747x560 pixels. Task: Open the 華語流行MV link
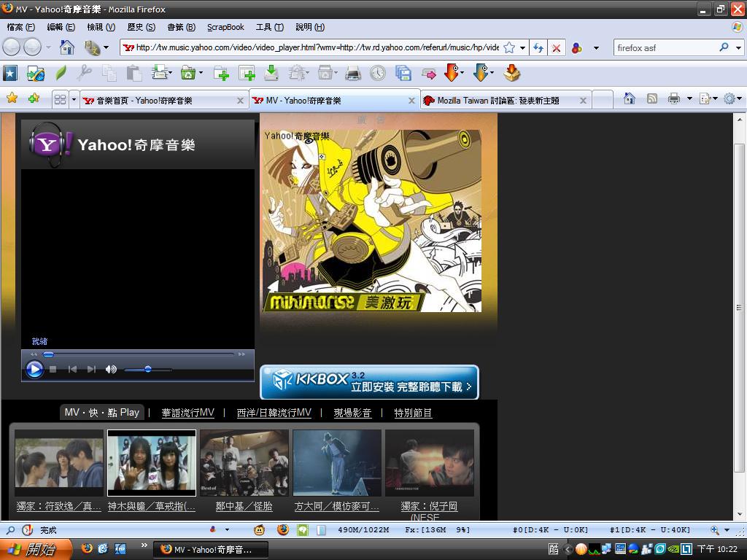tap(187, 413)
